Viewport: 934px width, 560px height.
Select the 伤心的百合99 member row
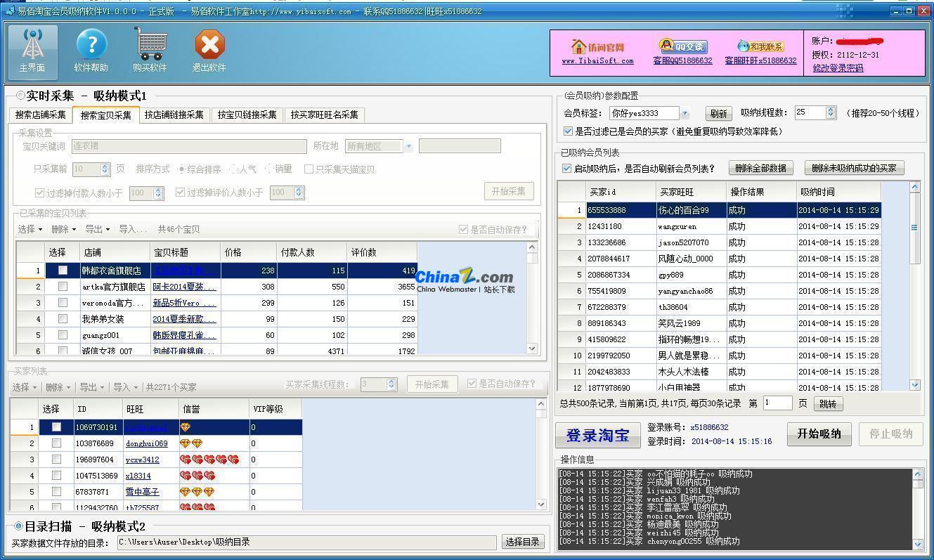(x=720, y=210)
